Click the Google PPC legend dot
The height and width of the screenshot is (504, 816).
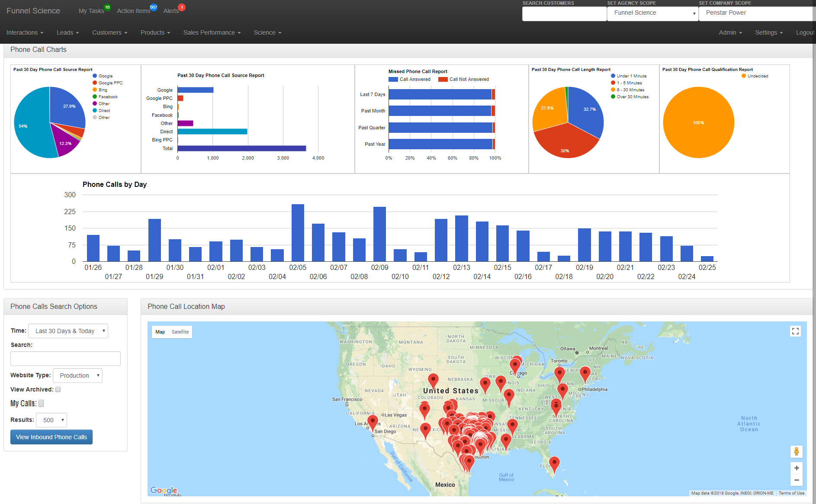95,83
